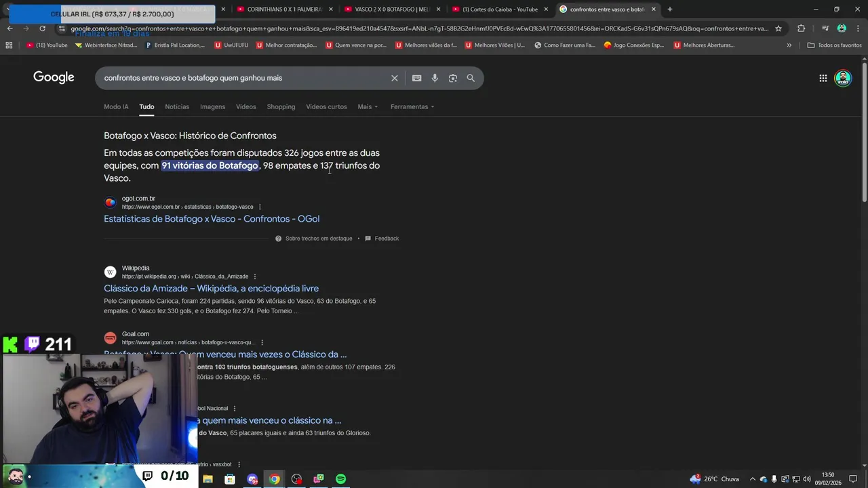
Task: Open Spotify from the taskbar
Action: pos(340,479)
